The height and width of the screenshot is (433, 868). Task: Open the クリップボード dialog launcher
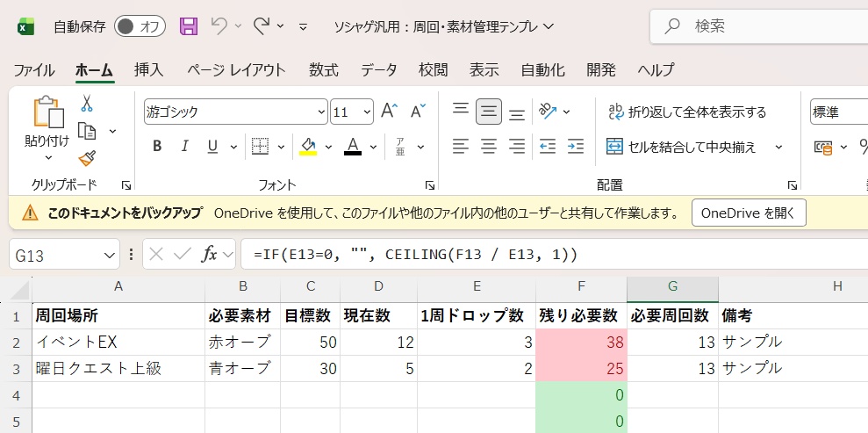tap(126, 185)
